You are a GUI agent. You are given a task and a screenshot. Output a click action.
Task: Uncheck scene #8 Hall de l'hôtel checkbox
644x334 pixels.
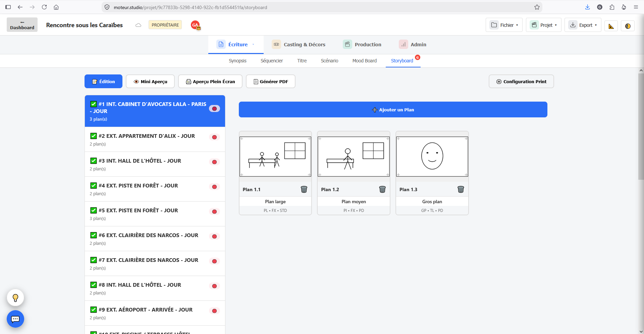(x=94, y=285)
